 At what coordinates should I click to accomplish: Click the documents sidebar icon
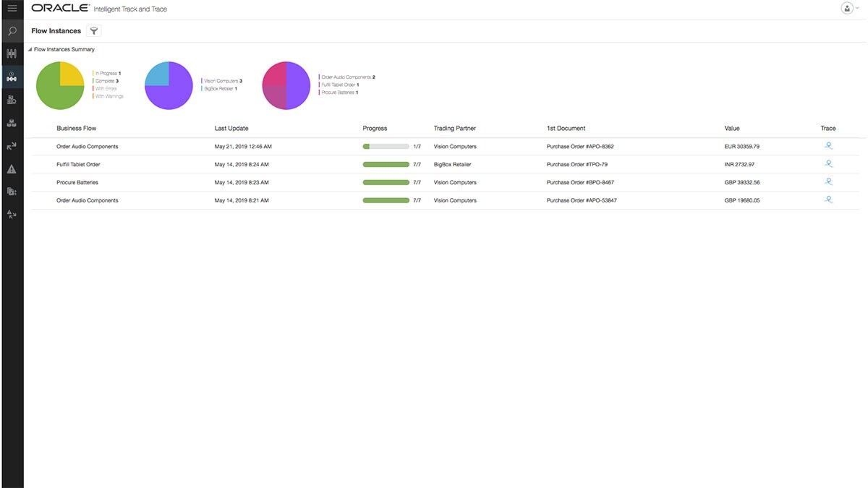(12, 192)
